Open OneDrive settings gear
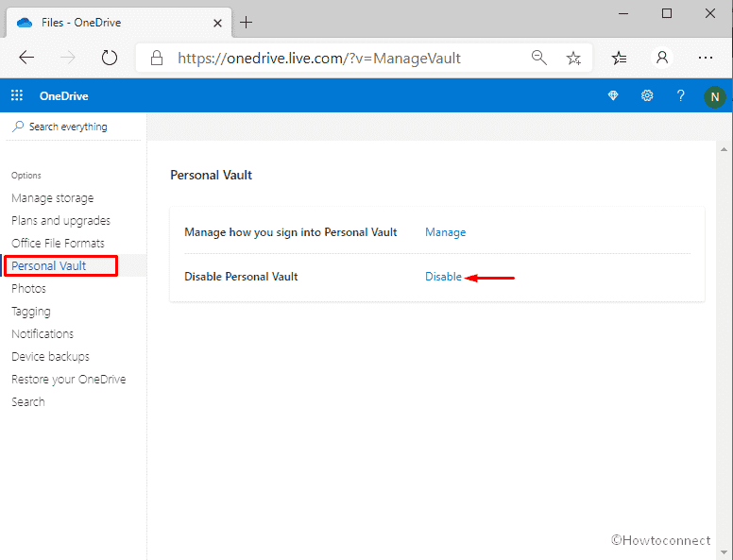Viewport: 733px width, 560px height. coord(647,95)
